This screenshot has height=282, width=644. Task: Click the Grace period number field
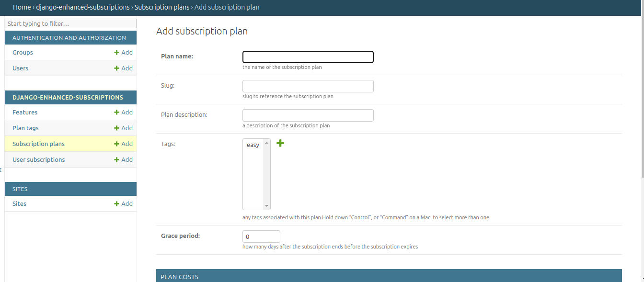point(261,237)
